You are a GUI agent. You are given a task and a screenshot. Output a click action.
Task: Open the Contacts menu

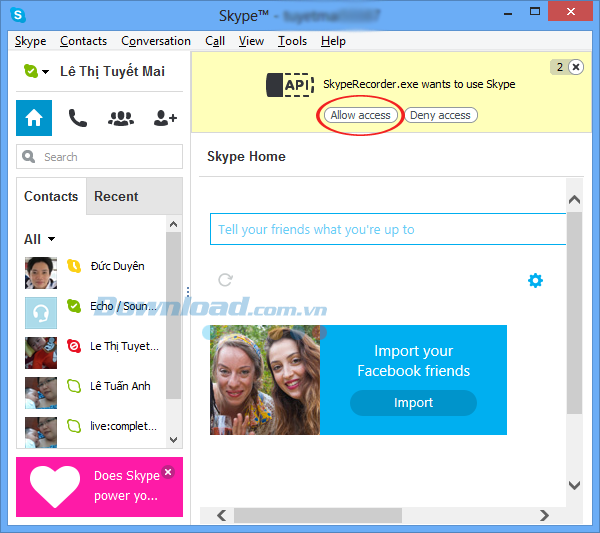point(83,41)
